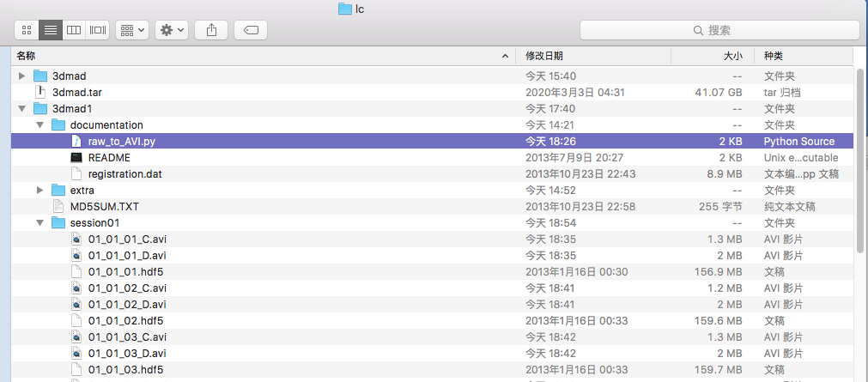Click the file name registration.dat
Screen dimensions: 868x382
click(x=125, y=174)
